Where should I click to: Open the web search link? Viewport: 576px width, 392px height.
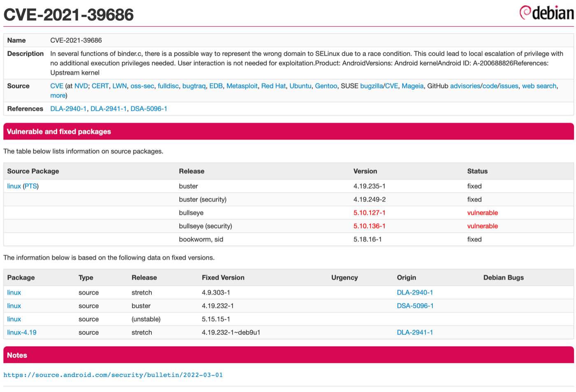[x=539, y=86]
